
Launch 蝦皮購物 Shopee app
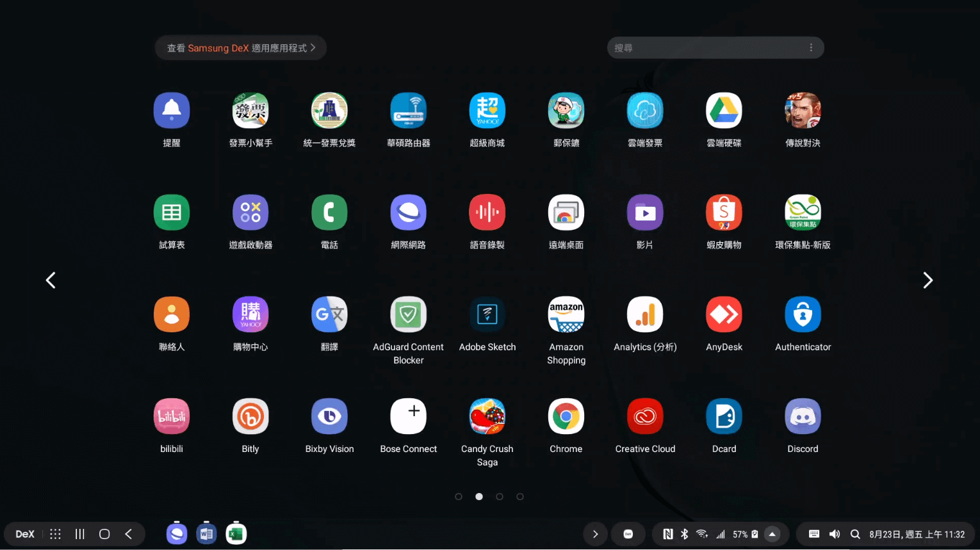[x=724, y=213]
